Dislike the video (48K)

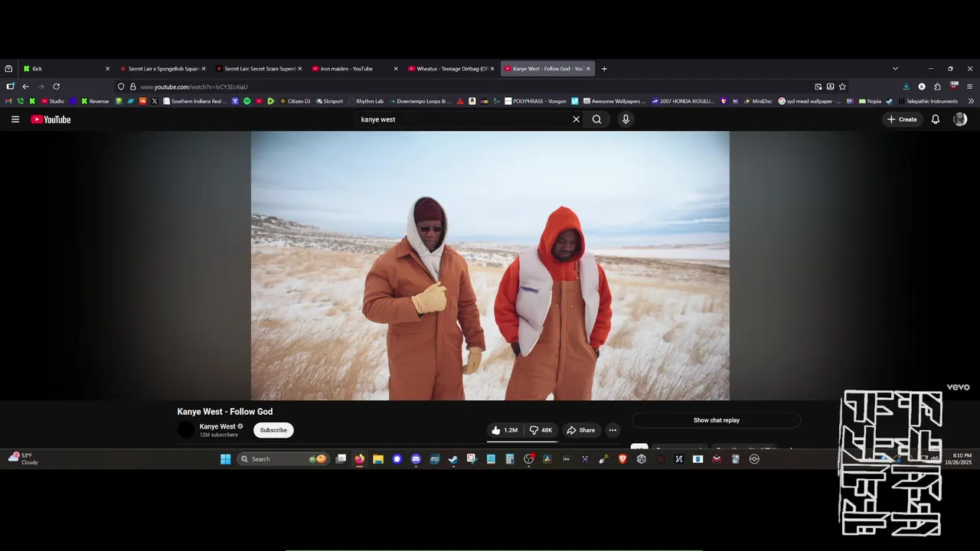(541, 430)
